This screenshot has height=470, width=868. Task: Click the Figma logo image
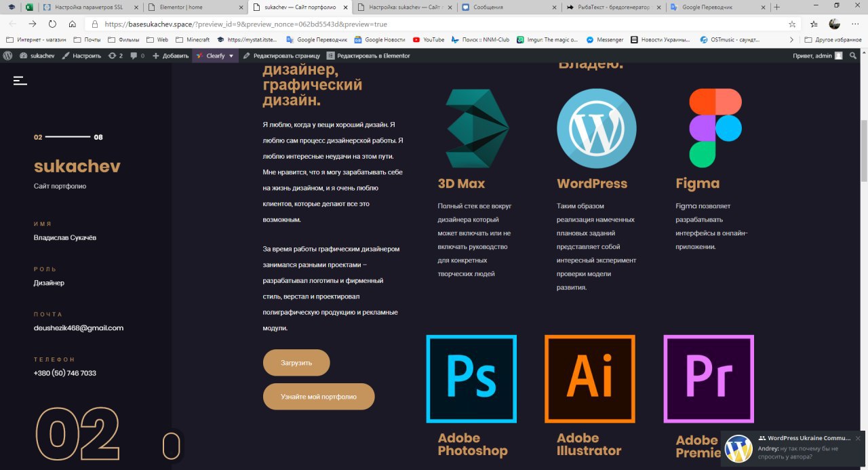(x=715, y=128)
